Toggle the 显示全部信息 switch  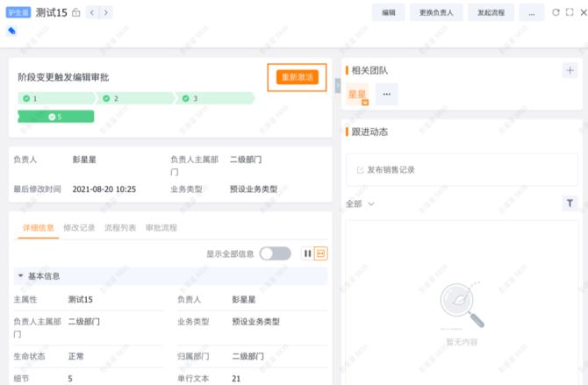click(x=275, y=253)
